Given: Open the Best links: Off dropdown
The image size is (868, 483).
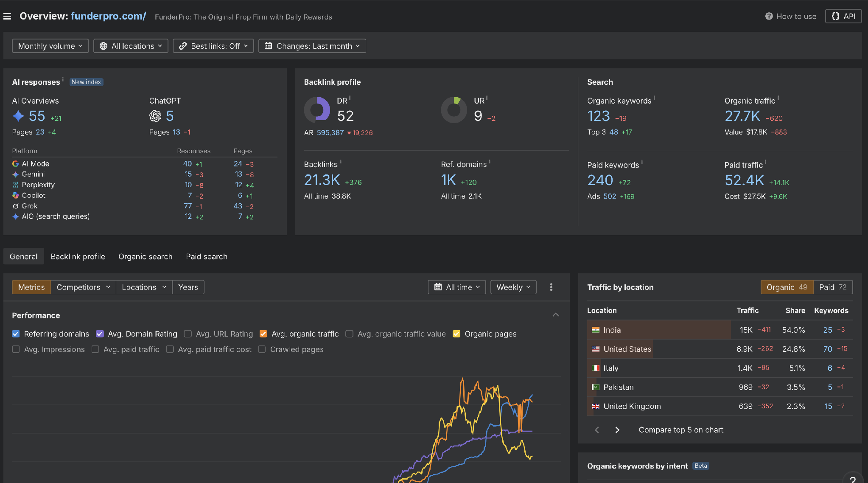Looking at the screenshot, I should click(x=213, y=46).
